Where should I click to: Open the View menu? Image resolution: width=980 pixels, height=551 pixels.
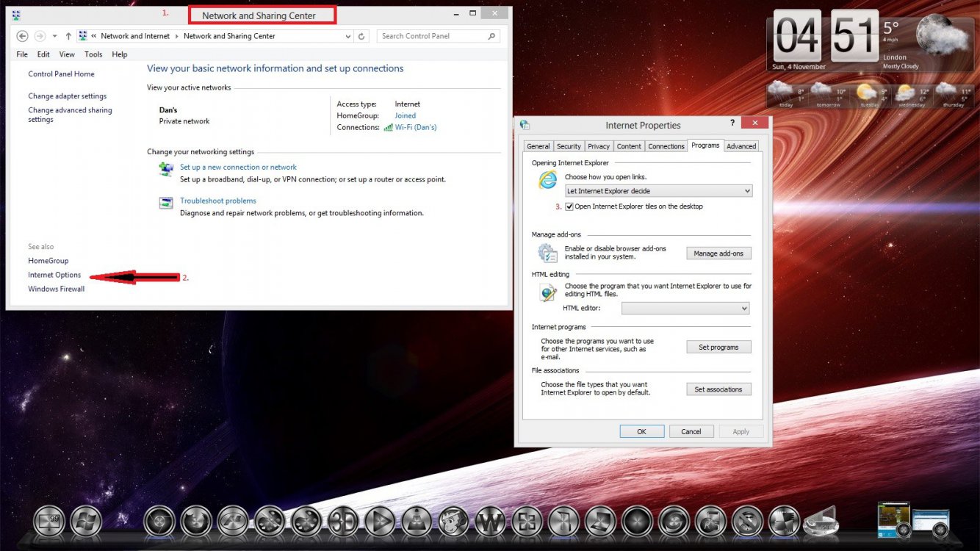click(x=67, y=54)
